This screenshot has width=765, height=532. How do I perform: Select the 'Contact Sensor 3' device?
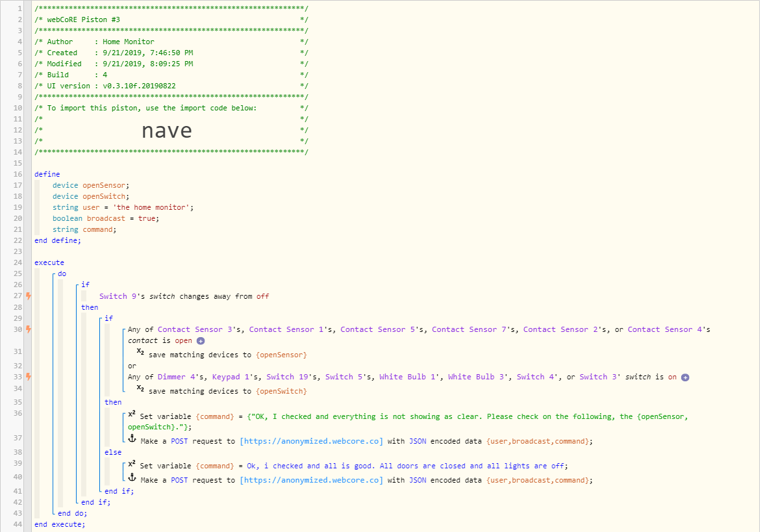pos(195,329)
